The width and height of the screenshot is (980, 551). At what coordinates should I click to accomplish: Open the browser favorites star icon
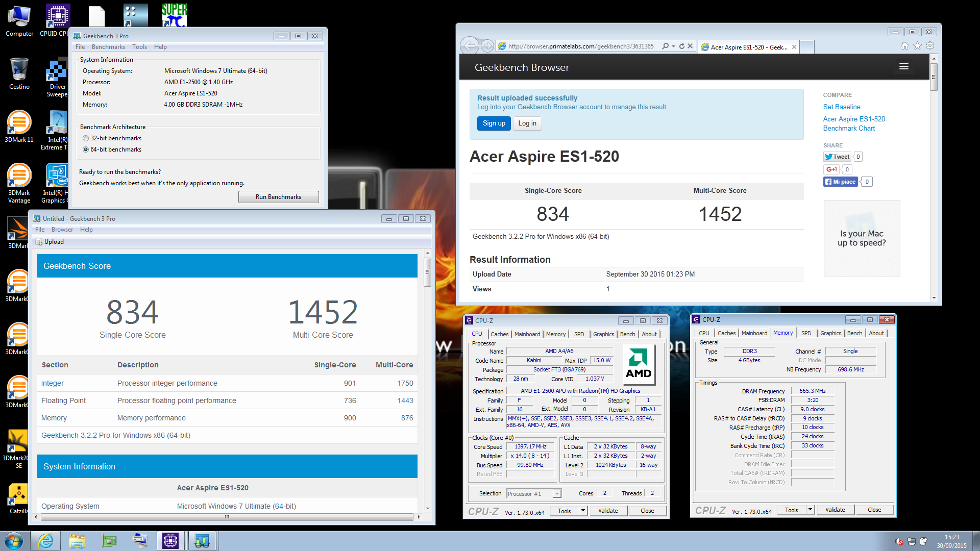pos(917,46)
